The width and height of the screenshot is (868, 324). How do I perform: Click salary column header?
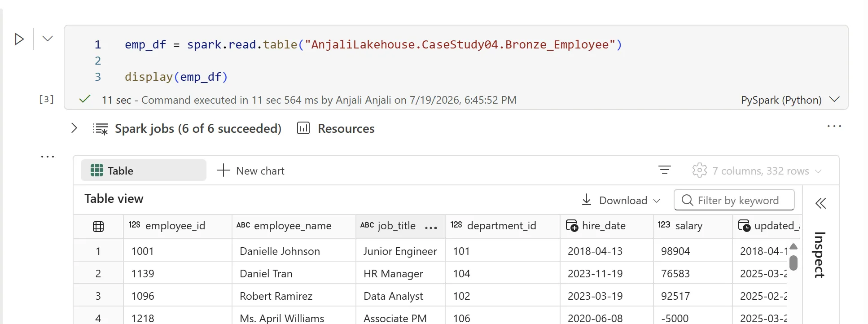point(693,226)
